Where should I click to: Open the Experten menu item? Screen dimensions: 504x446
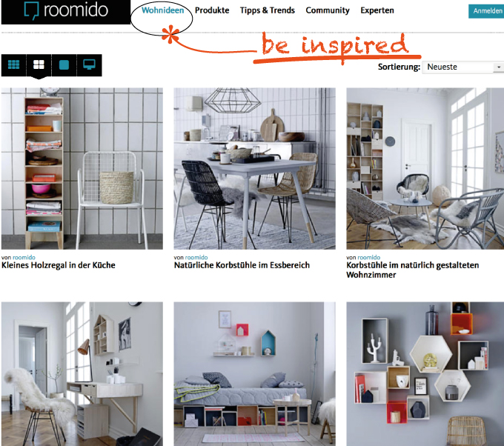pyautogui.click(x=377, y=10)
